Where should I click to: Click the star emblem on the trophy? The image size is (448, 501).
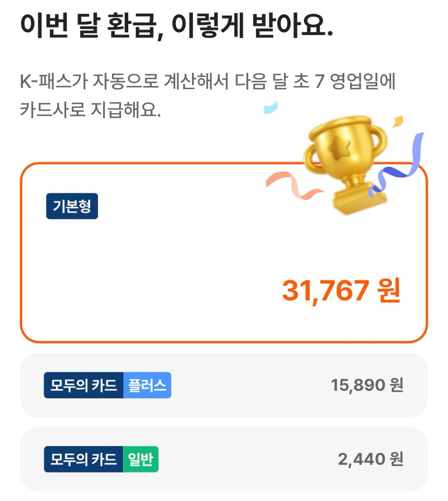coord(337,147)
